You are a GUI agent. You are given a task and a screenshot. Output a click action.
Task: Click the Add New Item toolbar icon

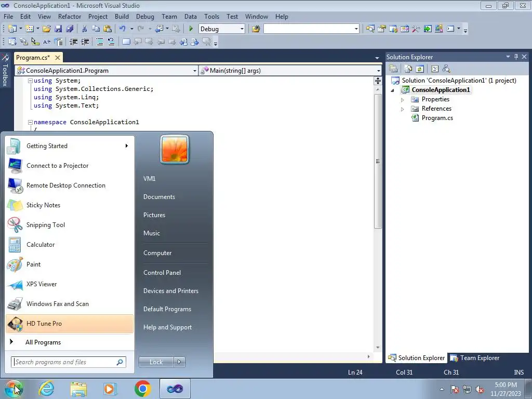29,29
